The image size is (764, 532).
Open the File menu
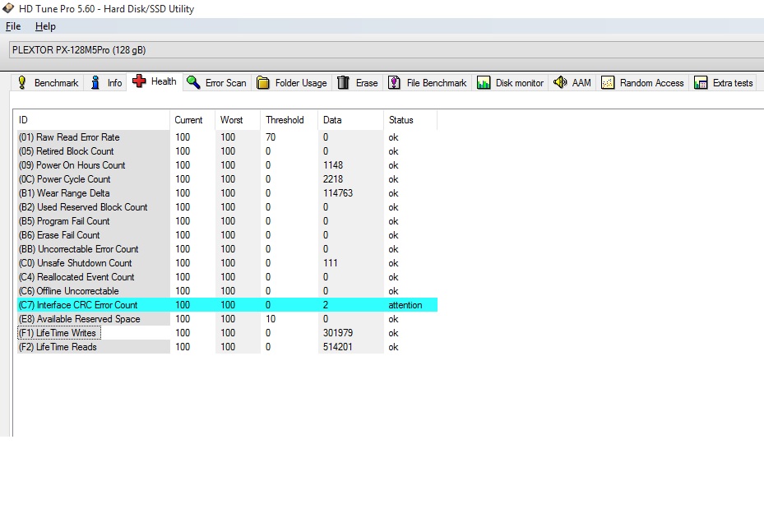[x=13, y=26]
